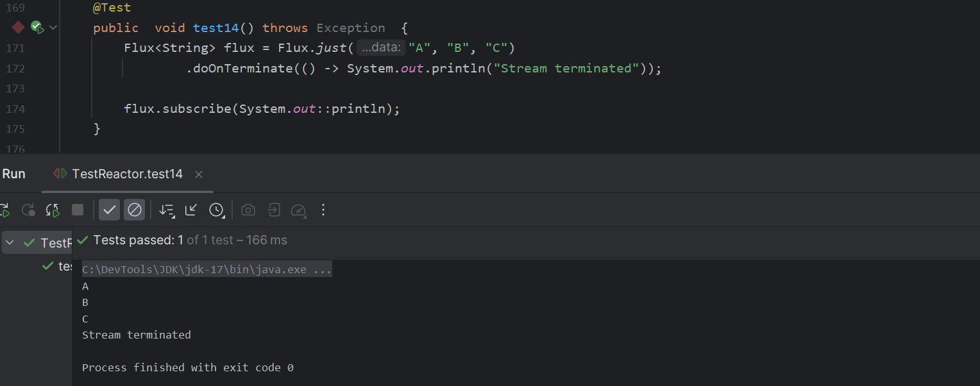Click line number 172 in gutter
Viewport: 980px width, 386px height.
(15, 69)
